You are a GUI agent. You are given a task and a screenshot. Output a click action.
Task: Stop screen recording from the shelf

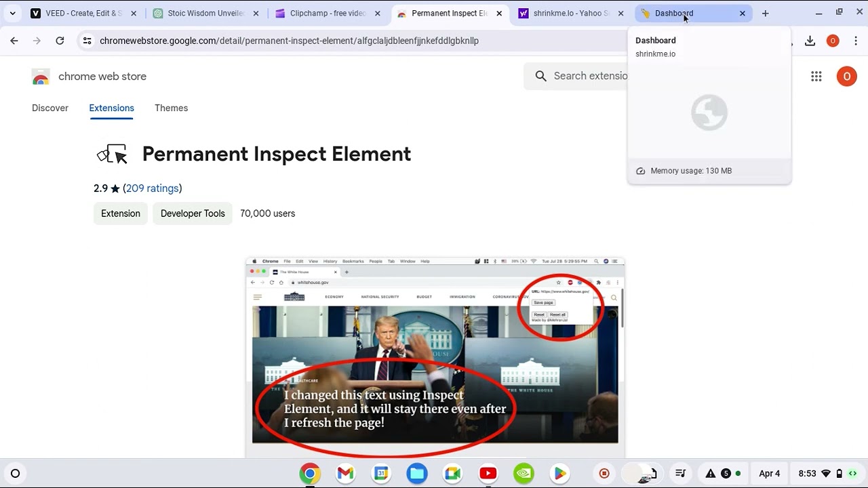click(x=604, y=474)
